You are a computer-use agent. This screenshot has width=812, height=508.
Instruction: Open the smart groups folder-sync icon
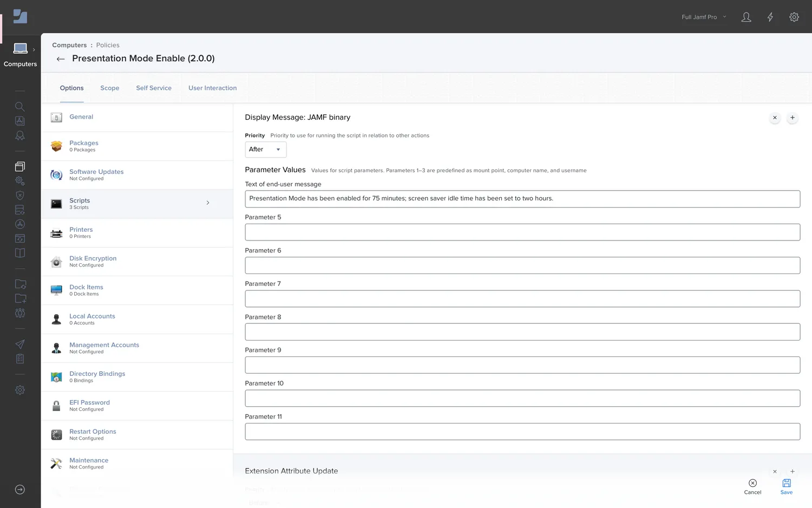(x=20, y=284)
